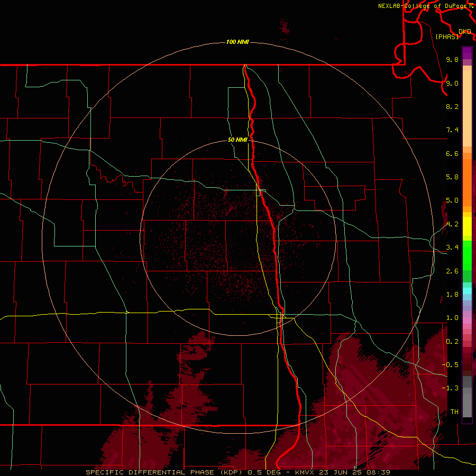Click the "DKD" product label

click(x=464, y=32)
